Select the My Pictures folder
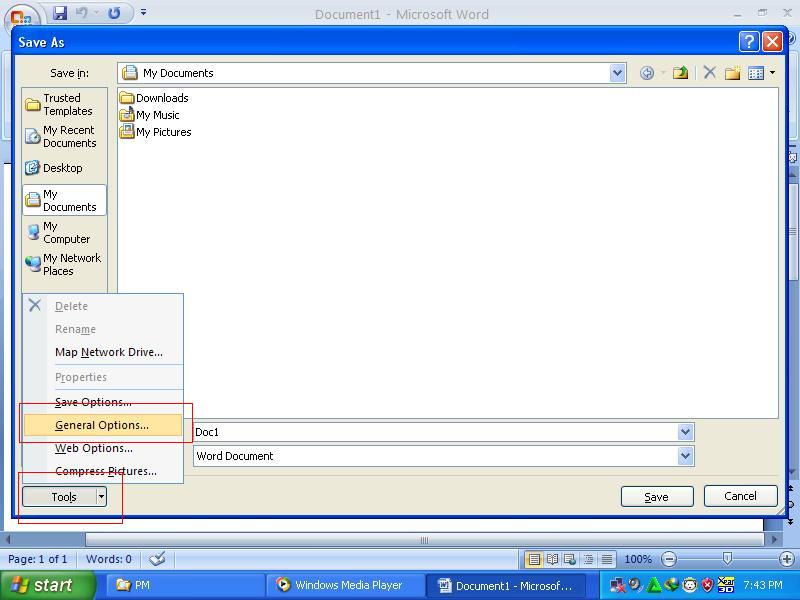This screenshot has height=600, width=800. click(x=156, y=132)
